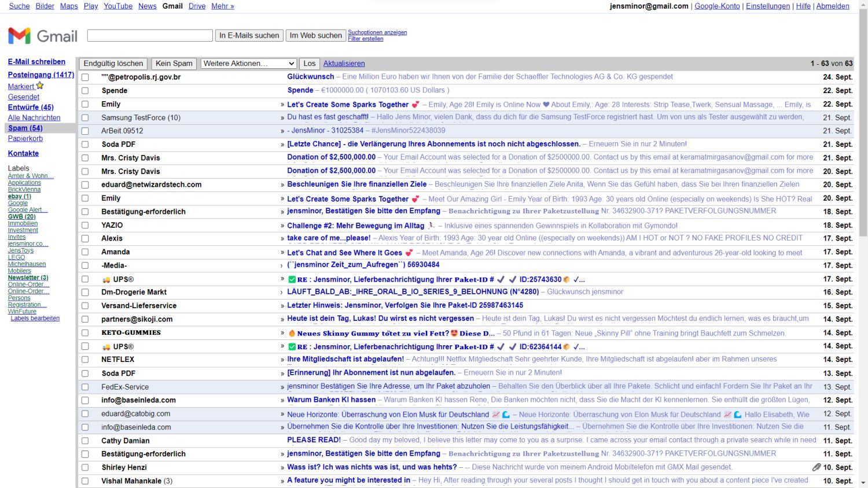The width and height of the screenshot is (868, 488).
Task: Open the Posteingang (1417) folder
Action: click(x=41, y=75)
